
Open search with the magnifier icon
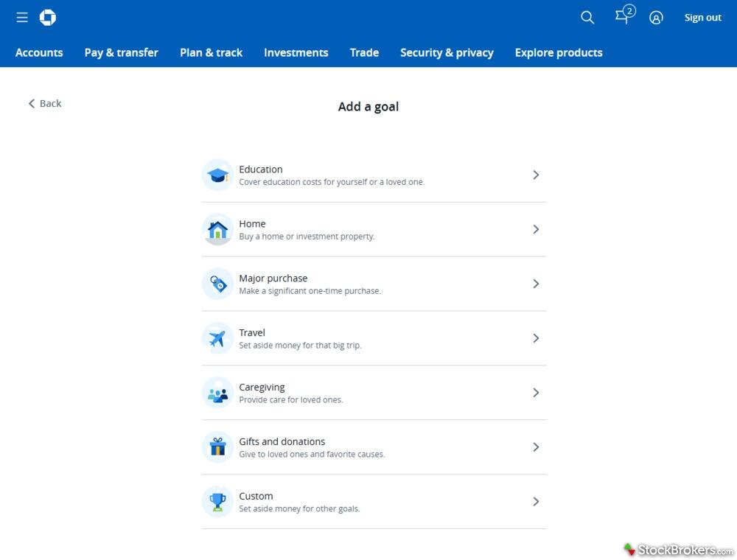point(587,18)
